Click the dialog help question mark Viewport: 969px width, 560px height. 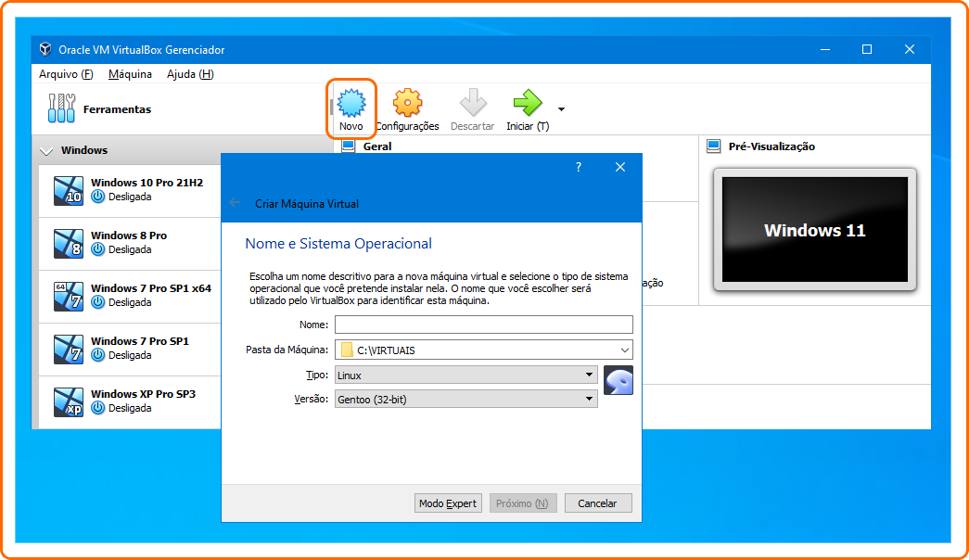pos(579,167)
